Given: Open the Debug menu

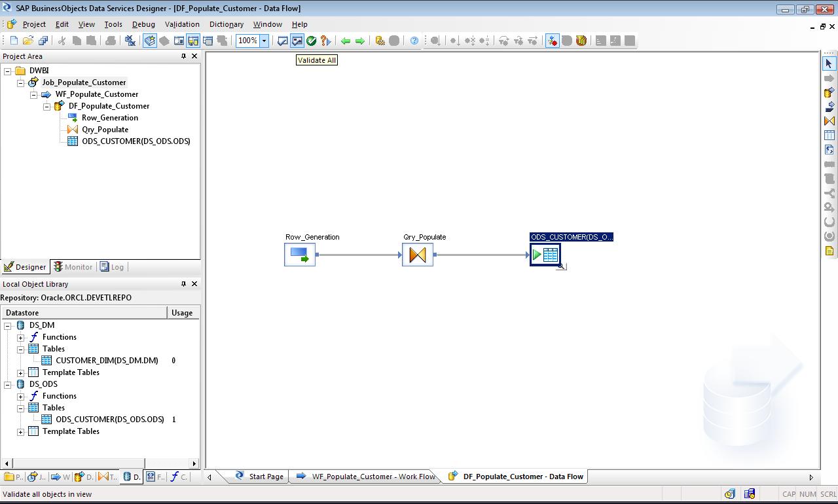Looking at the screenshot, I should pos(143,24).
